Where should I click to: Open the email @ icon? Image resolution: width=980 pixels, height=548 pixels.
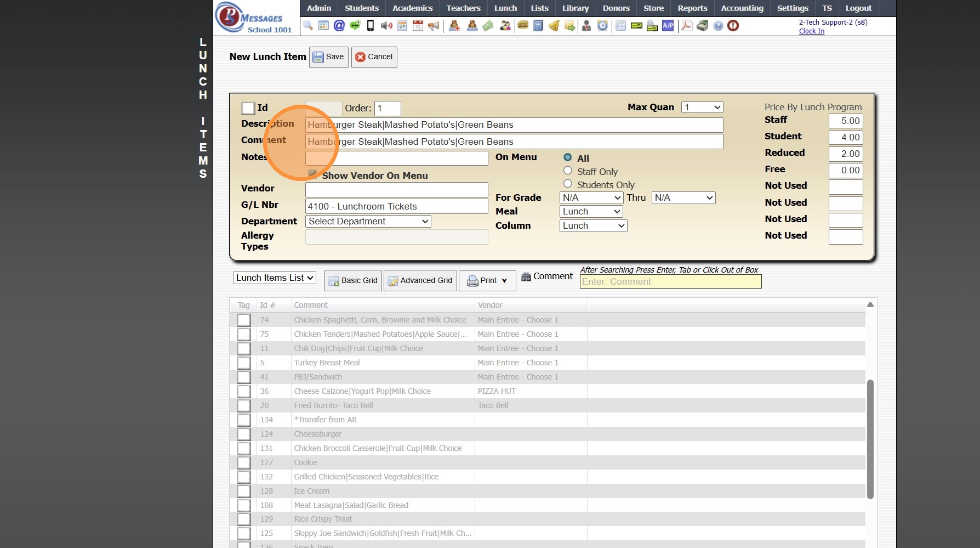point(339,26)
